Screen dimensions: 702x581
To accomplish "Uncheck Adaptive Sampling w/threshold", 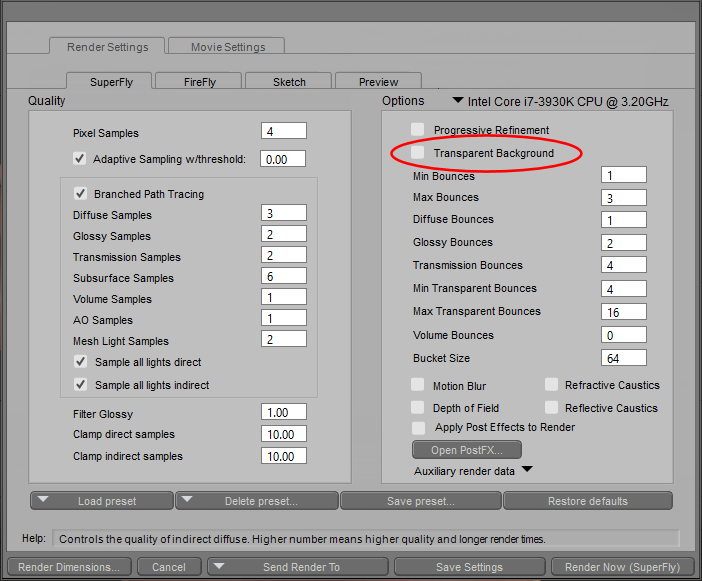I will (x=80, y=158).
